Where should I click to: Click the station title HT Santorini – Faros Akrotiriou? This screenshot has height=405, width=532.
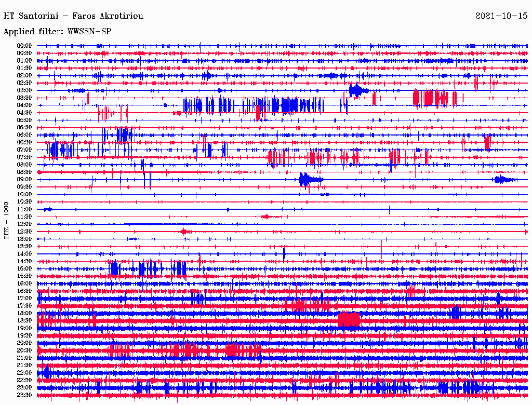click(73, 16)
